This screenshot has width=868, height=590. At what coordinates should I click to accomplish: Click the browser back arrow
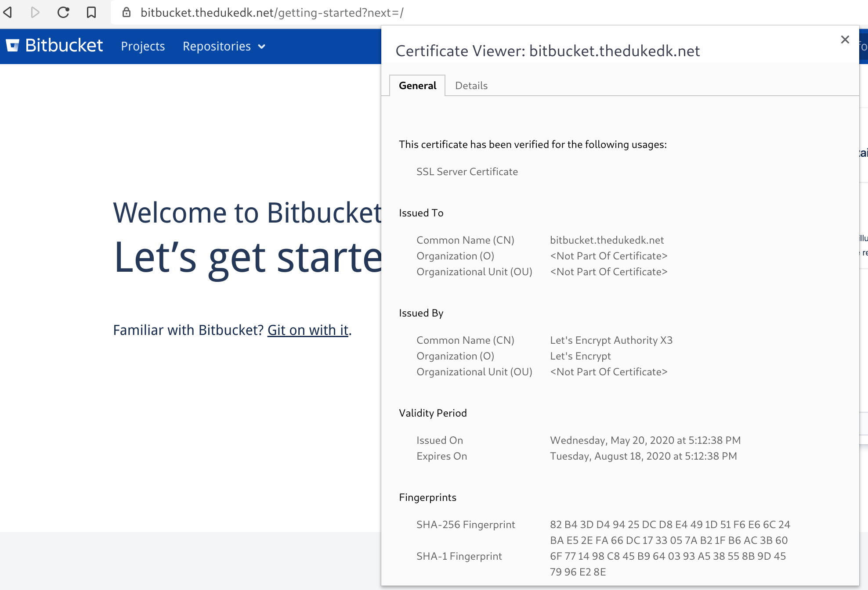[x=8, y=12]
